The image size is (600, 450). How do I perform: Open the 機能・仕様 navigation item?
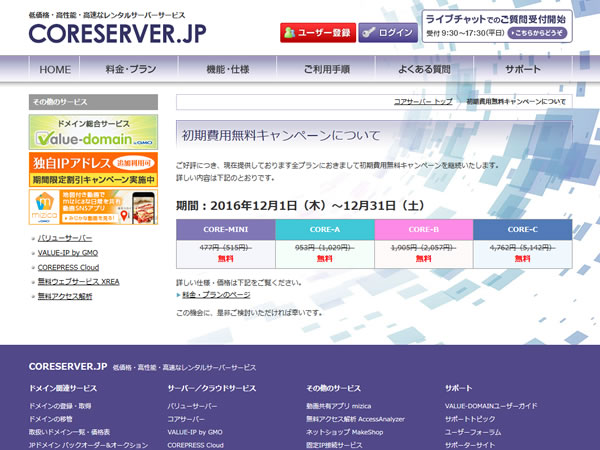tap(228, 69)
